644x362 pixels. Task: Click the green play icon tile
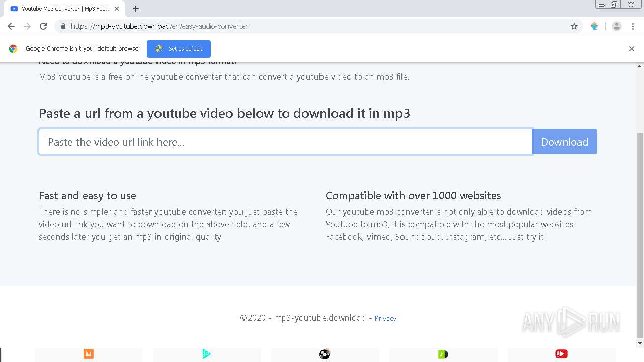point(207,354)
